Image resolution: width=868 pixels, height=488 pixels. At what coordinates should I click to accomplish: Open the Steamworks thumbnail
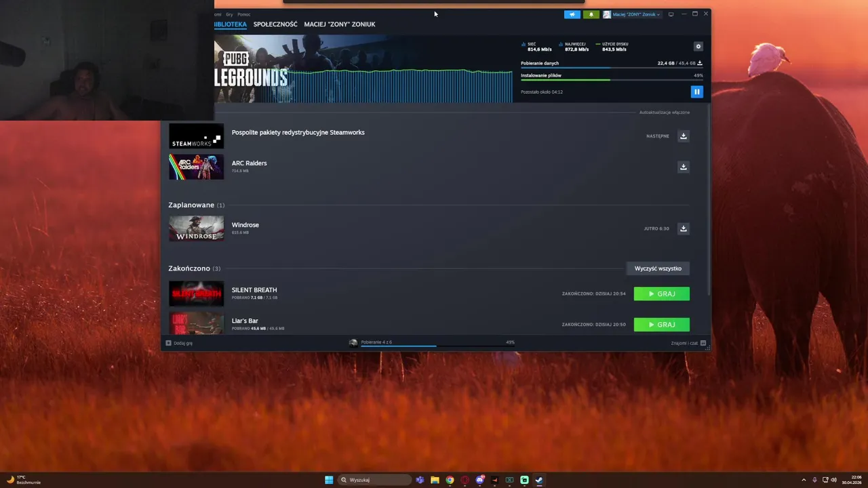coord(196,136)
